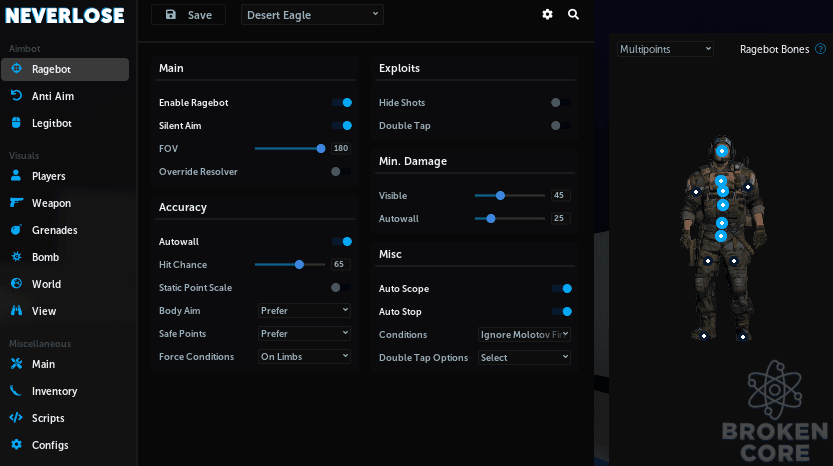Expand the Body Aim Prefer dropdown

click(304, 310)
